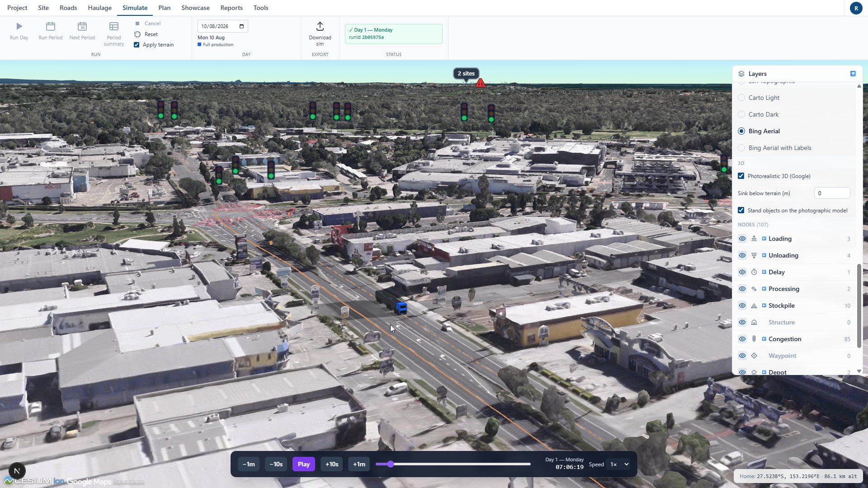Click the user avatar R icon

coord(856,8)
